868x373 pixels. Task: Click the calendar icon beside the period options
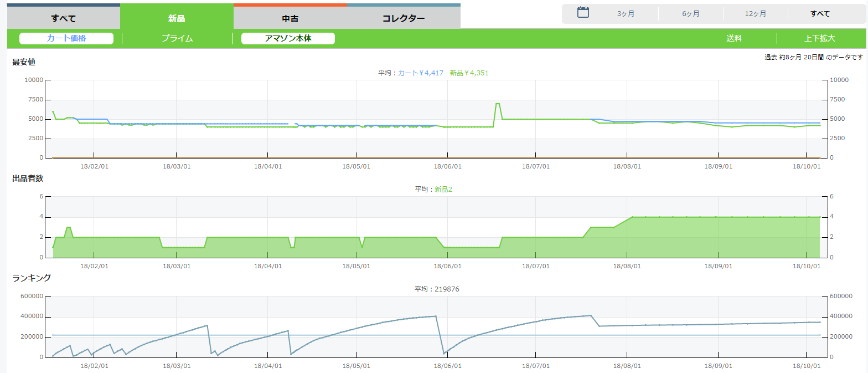[x=583, y=13]
